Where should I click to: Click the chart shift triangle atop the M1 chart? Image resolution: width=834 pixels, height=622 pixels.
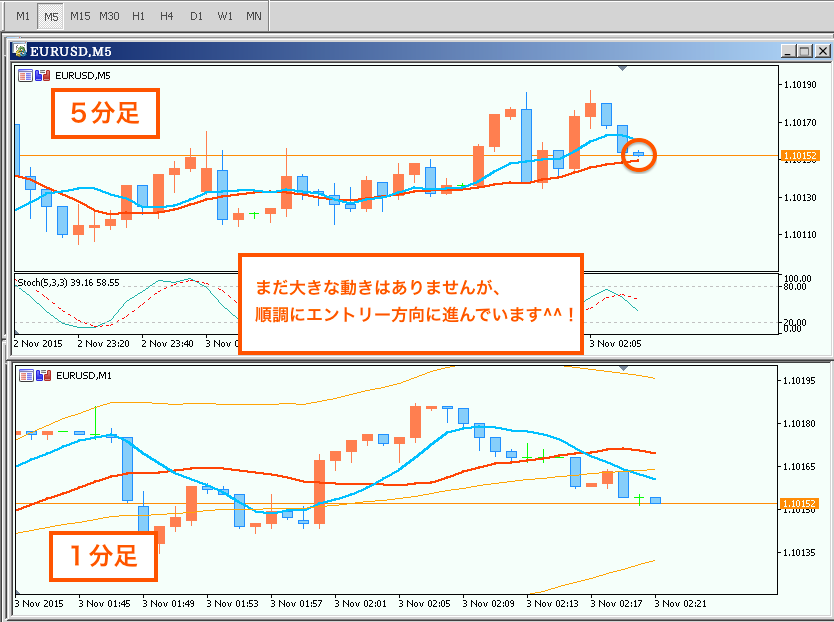click(x=623, y=369)
